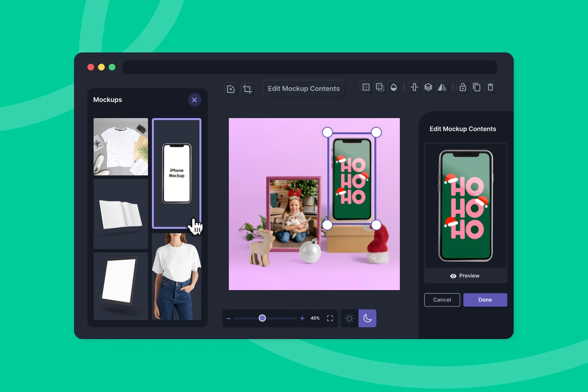Viewport: 588px width, 392px height.
Task: Select the Crop tool
Action: 247,89
